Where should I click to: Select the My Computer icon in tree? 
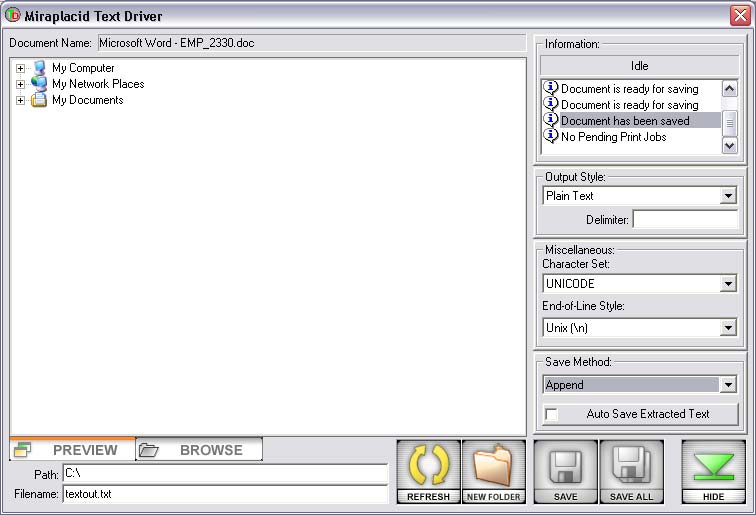tap(40, 68)
